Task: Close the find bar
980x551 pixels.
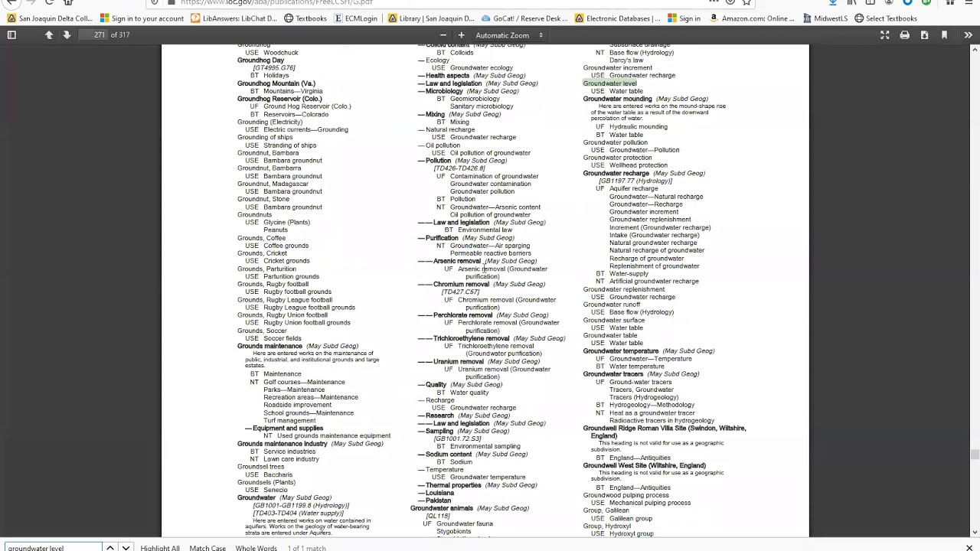Action: point(969,547)
